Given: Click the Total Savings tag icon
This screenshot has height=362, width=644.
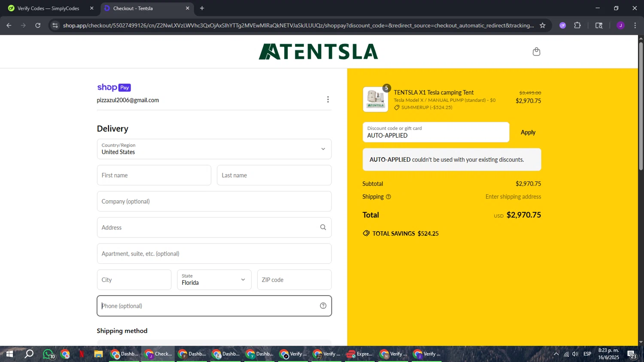Looking at the screenshot, I should pyautogui.click(x=366, y=233).
